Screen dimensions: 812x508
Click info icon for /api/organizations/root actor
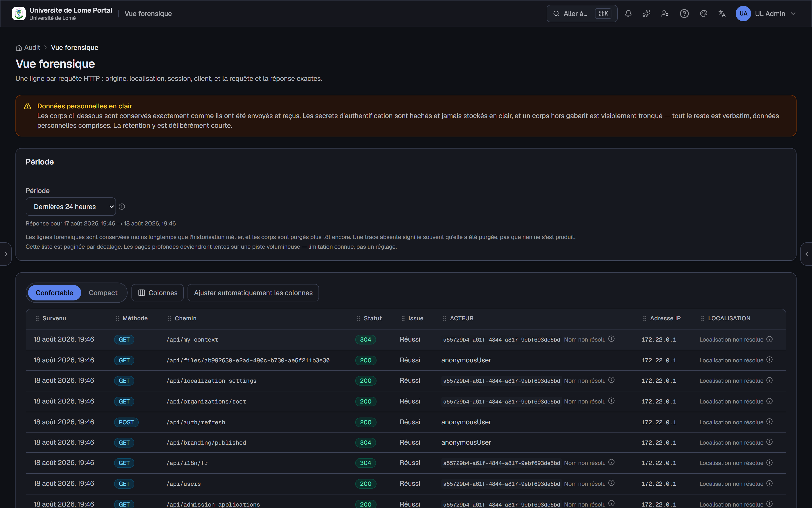click(x=611, y=401)
